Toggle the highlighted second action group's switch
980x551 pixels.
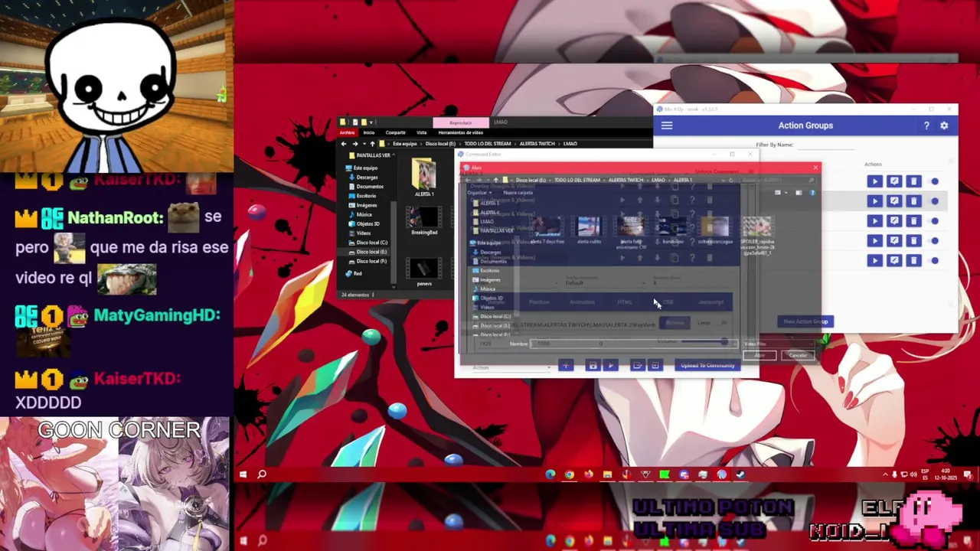[935, 201]
